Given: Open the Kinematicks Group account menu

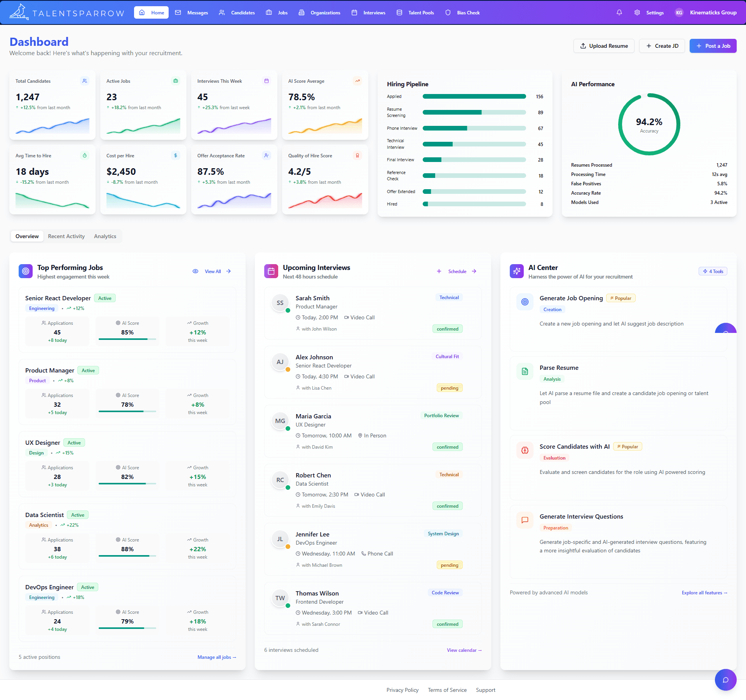Looking at the screenshot, I should (713, 12).
